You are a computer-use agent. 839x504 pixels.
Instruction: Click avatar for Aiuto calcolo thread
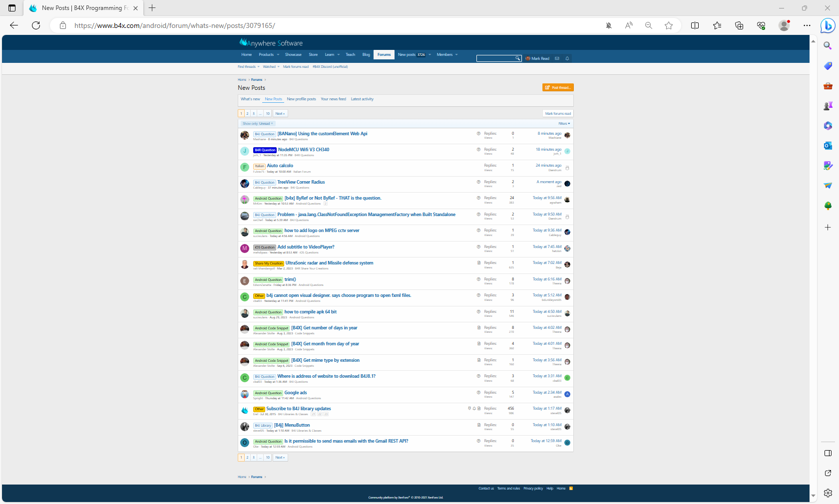point(245,168)
